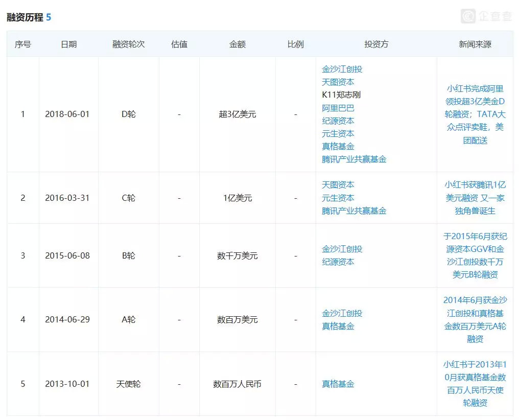Image resolution: width=519 pixels, height=420 pixels.
Task: Open 真格基金 link in the A轮 row
Action: (339, 326)
